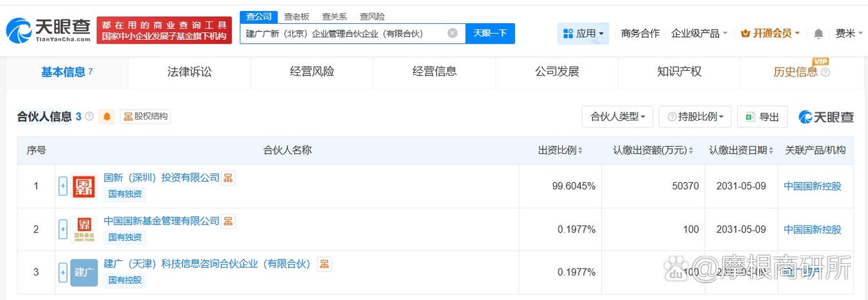This screenshot has height=300, width=868.
Task: Open the 股权结构 equity structure button
Action: click(146, 117)
